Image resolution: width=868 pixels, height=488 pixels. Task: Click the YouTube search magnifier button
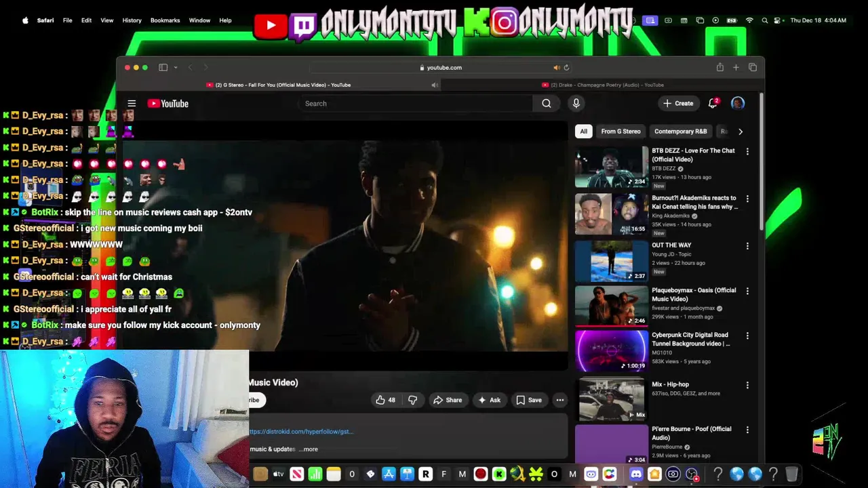pyautogui.click(x=547, y=104)
